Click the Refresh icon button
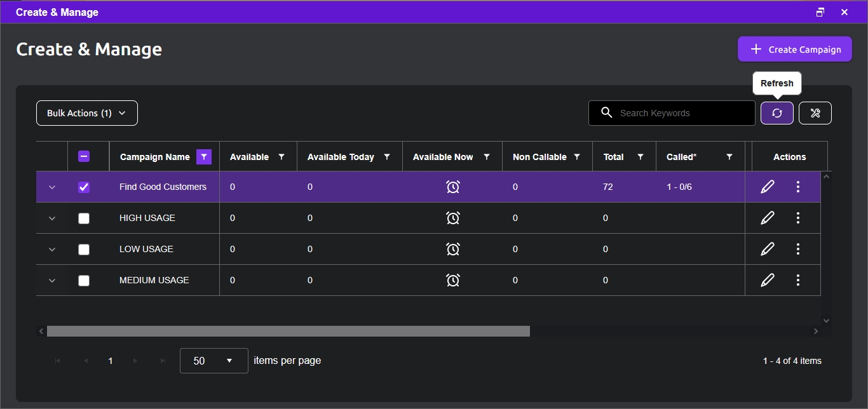This screenshot has height=409, width=868. [x=776, y=113]
